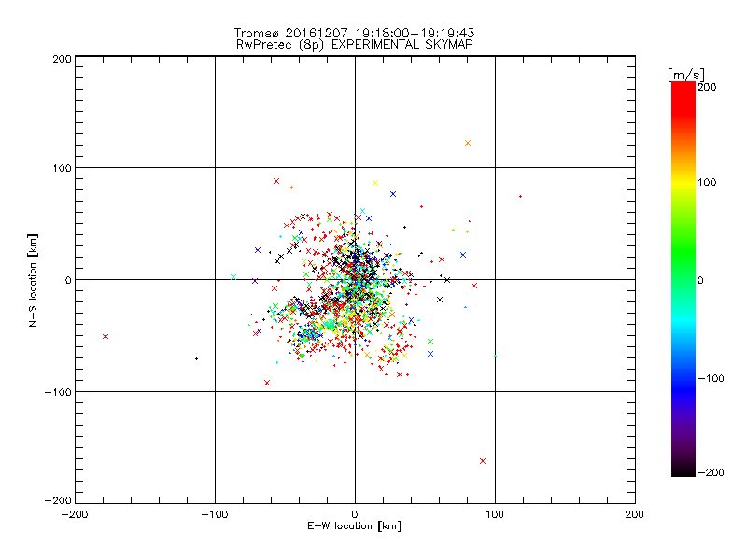Select the red X below -100 km N-S
The width and height of the screenshot is (747, 560).
coord(483,461)
